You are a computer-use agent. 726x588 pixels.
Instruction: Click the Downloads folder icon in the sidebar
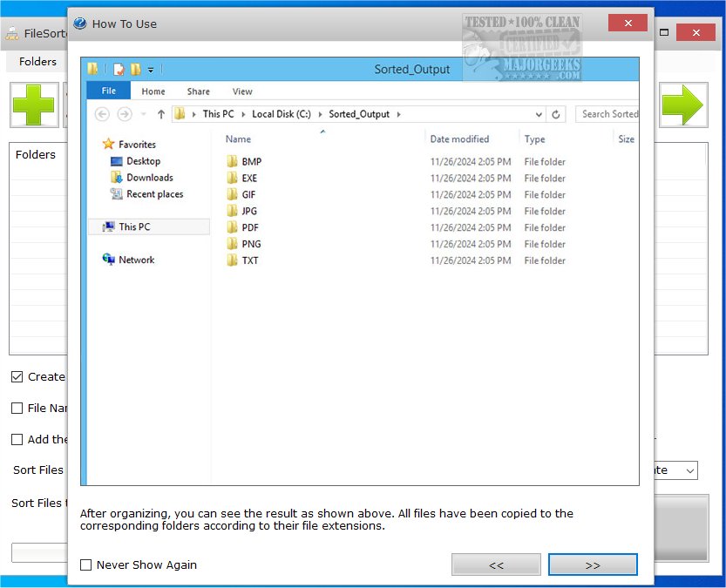116,177
